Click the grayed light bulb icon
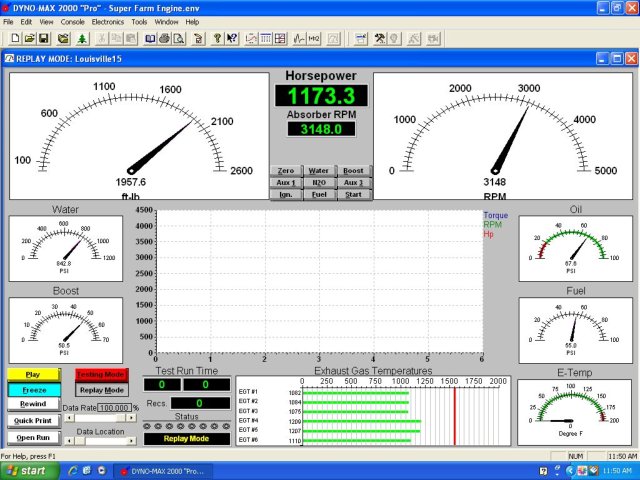This screenshot has height=480, width=640. pyautogui.click(x=394, y=38)
